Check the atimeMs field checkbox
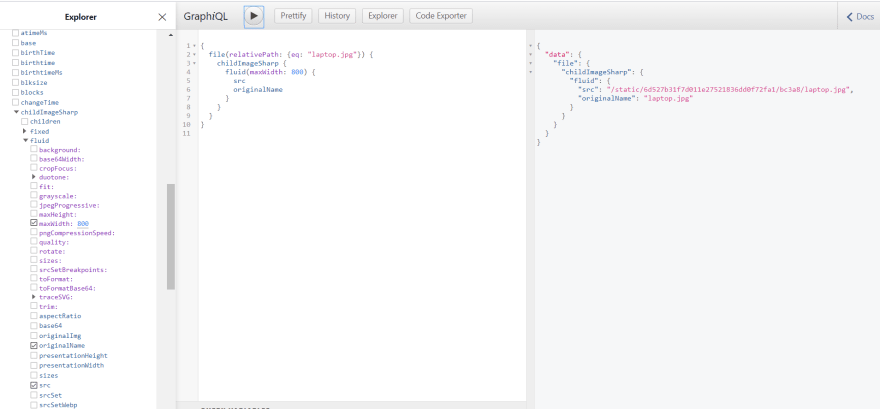The image size is (880, 409). click(x=16, y=33)
